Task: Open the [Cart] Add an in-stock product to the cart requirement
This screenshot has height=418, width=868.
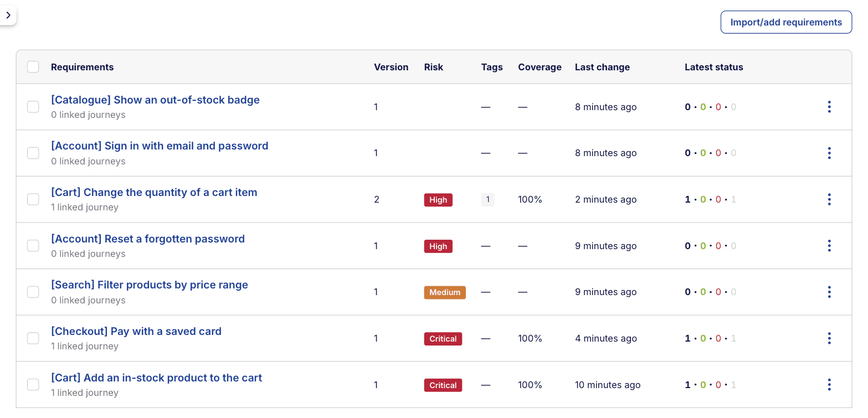Action: coord(157,378)
